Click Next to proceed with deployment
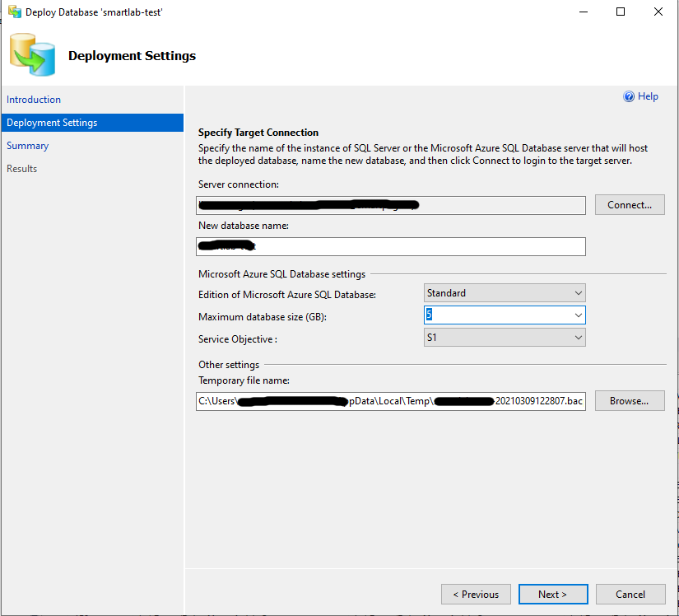 (x=552, y=594)
